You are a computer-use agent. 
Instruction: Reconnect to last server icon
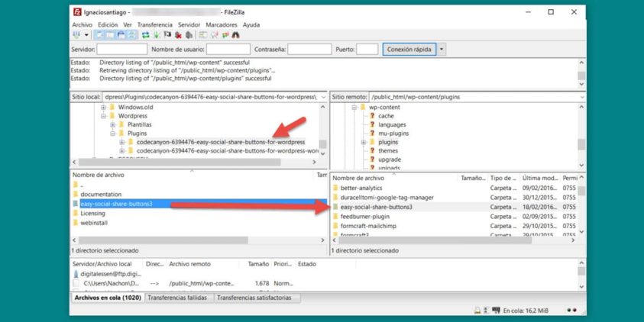(x=189, y=35)
